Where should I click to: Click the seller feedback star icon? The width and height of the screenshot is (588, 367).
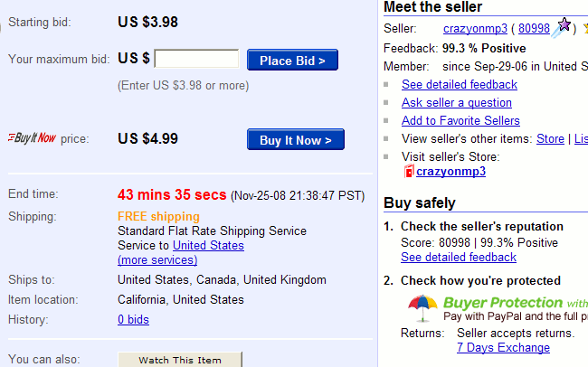(x=562, y=27)
